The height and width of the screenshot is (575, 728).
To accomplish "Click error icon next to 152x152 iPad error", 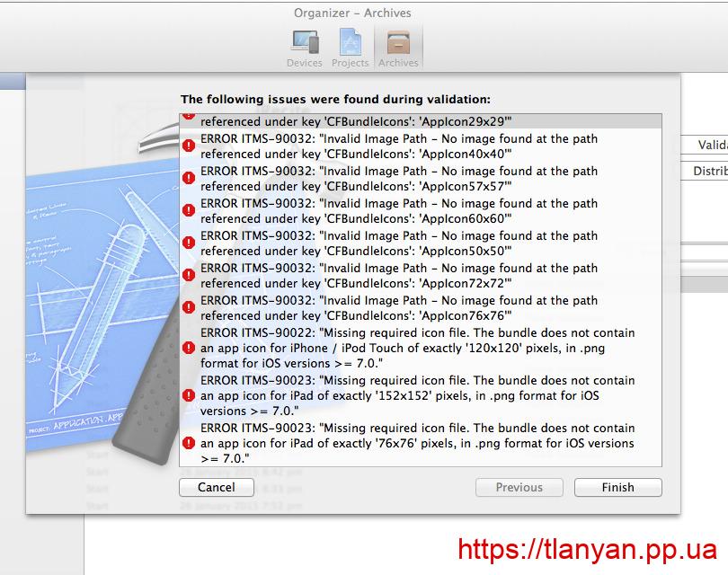I will tap(189, 395).
